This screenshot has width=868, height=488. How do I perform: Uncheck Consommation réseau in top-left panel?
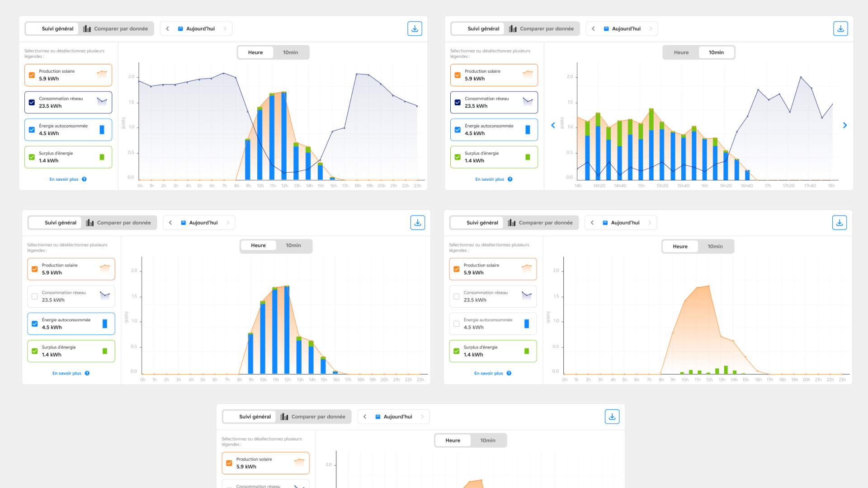(x=32, y=103)
